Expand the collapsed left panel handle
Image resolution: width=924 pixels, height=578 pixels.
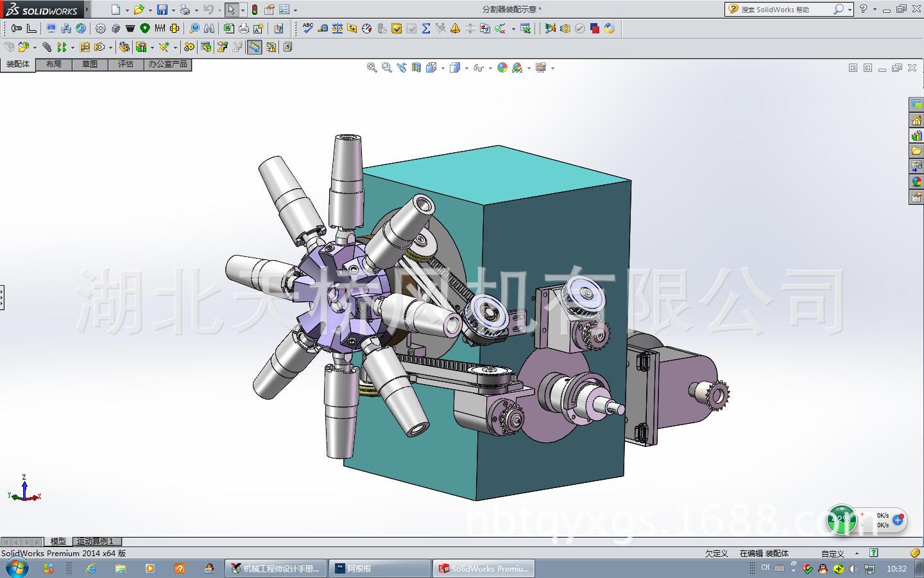click(x=2, y=298)
